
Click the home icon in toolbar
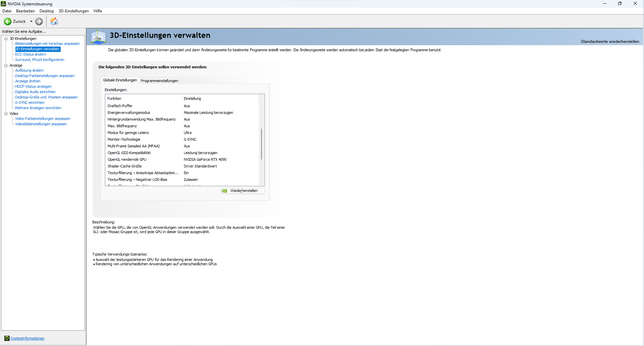pyautogui.click(x=54, y=21)
